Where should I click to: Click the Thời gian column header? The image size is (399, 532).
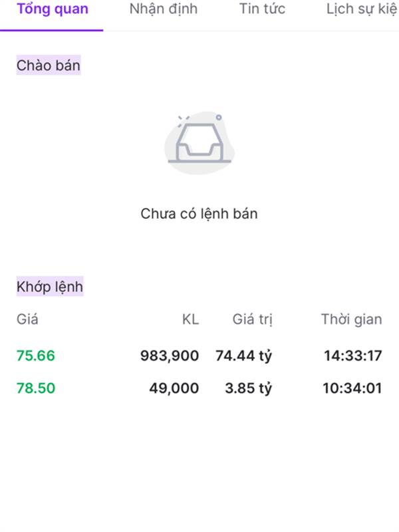click(351, 319)
